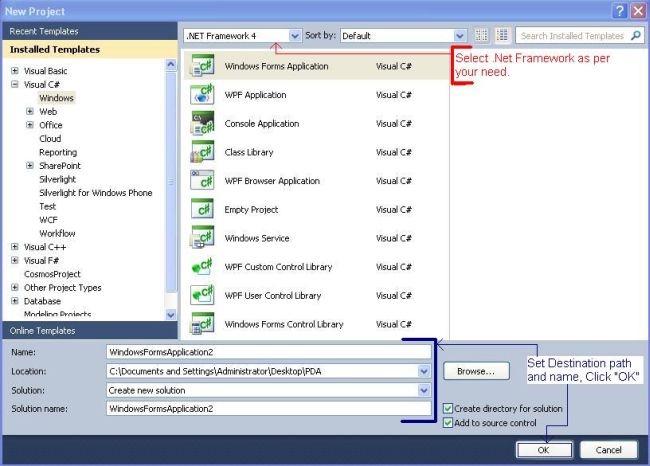Pick the Console Application template icon
This screenshot has width=650, height=466.
click(x=202, y=124)
